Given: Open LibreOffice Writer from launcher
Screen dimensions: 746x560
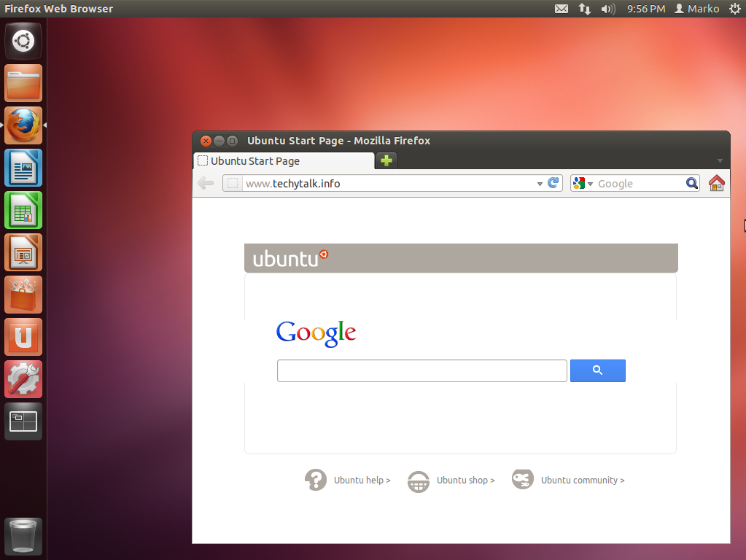Looking at the screenshot, I should point(23,168).
